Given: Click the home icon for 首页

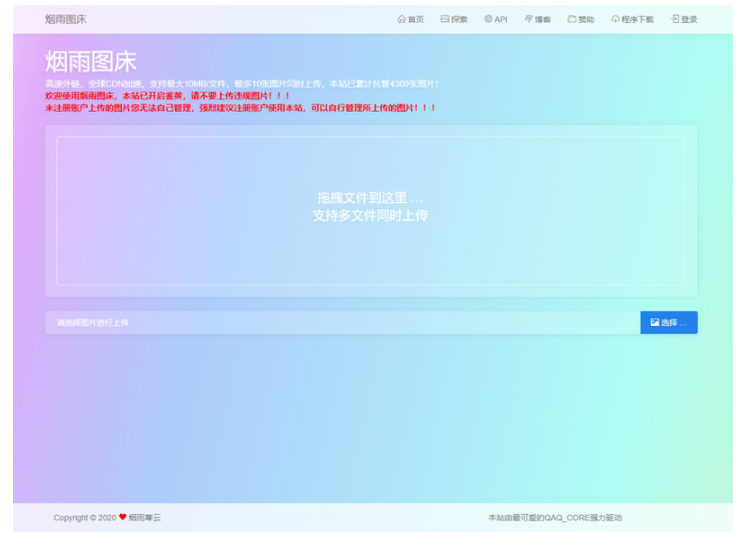Looking at the screenshot, I should tap(401, 19).
